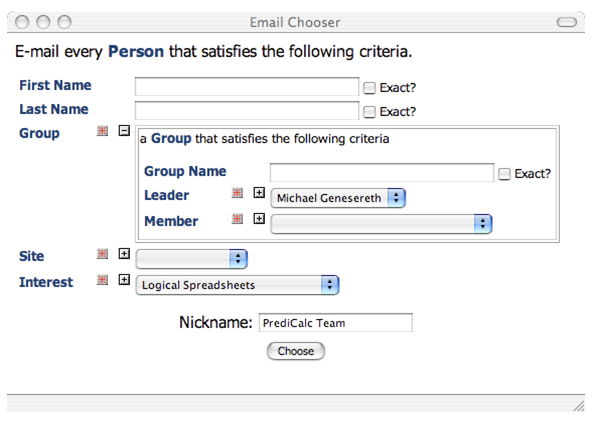
Task: Open the Interest dropdown showing Logical Spreadsheets
Action: [237, 285]
